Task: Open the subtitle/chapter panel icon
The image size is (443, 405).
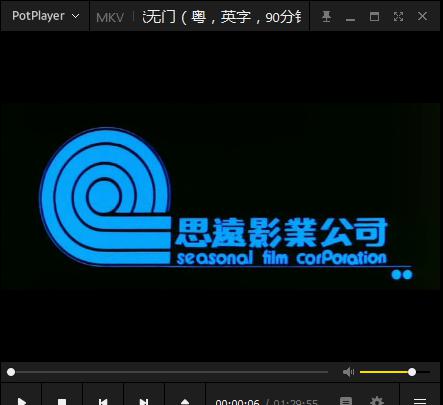Action: pos(346,400)
